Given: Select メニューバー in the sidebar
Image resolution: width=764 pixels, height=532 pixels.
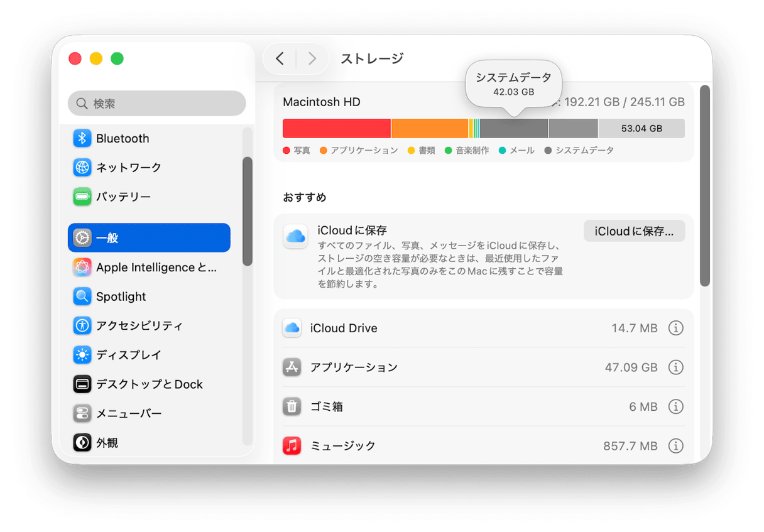Looking at the screenshot, I should 149,413.
